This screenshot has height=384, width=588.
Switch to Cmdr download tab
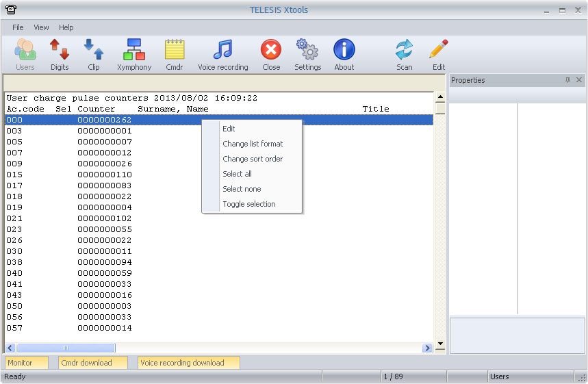click(92, 363)
